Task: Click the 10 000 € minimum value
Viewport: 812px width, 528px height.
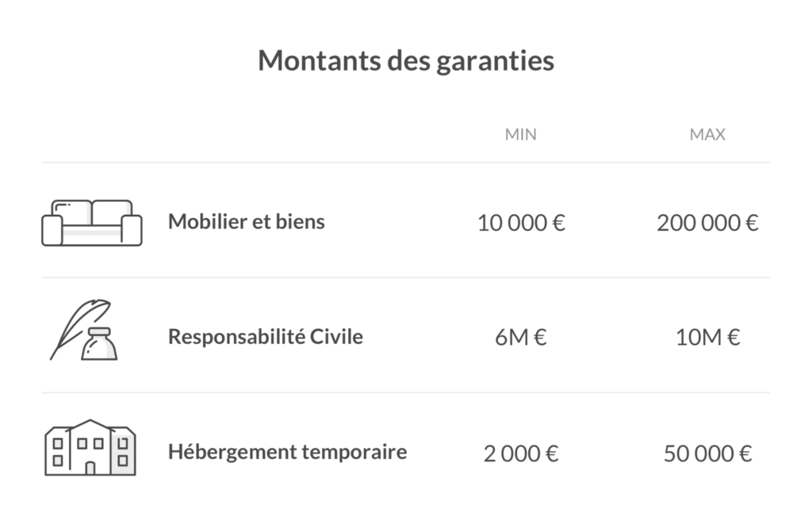Action: 520,223
